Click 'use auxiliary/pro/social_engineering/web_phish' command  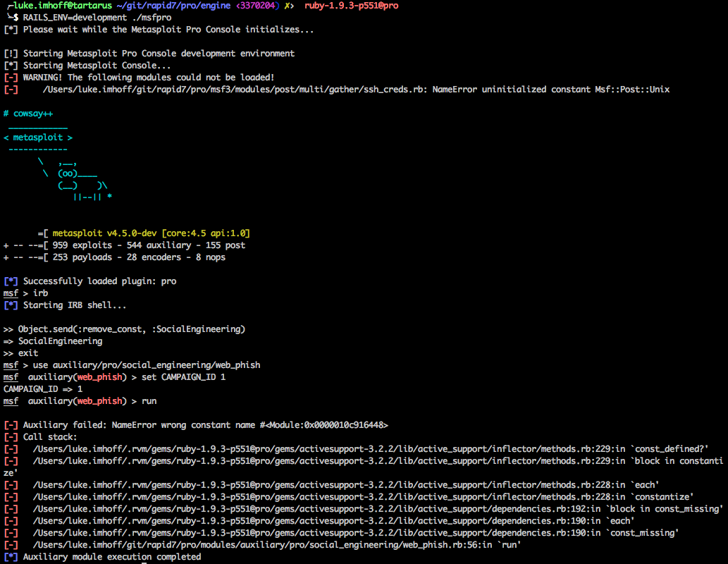(147, 365)
